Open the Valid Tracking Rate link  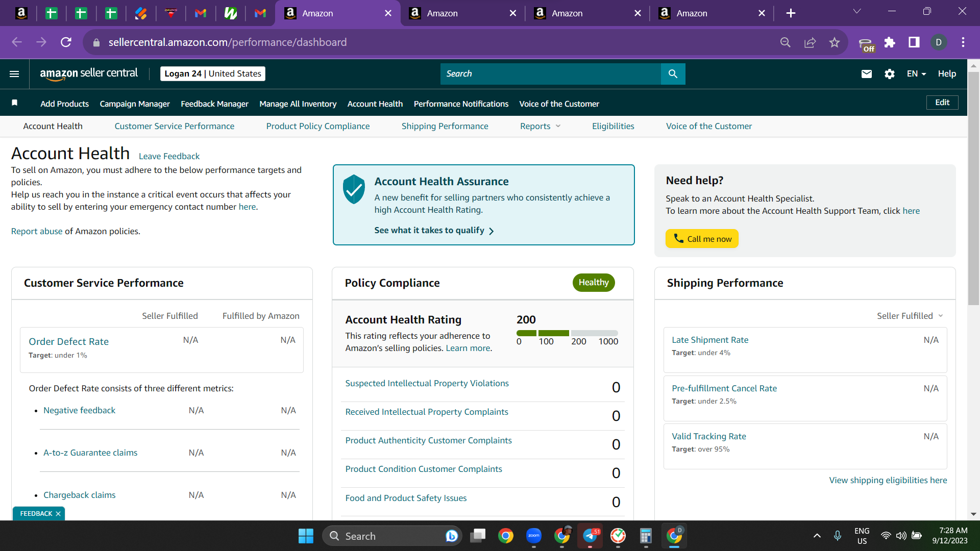tap(709, 436)
